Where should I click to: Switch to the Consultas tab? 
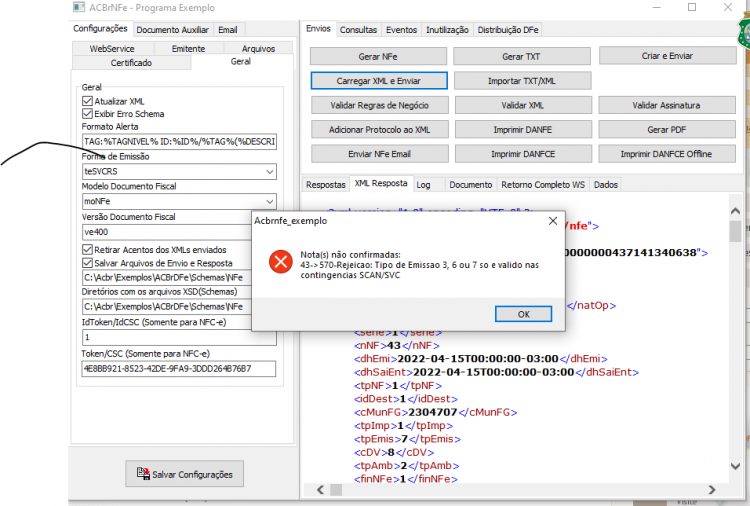358,30
